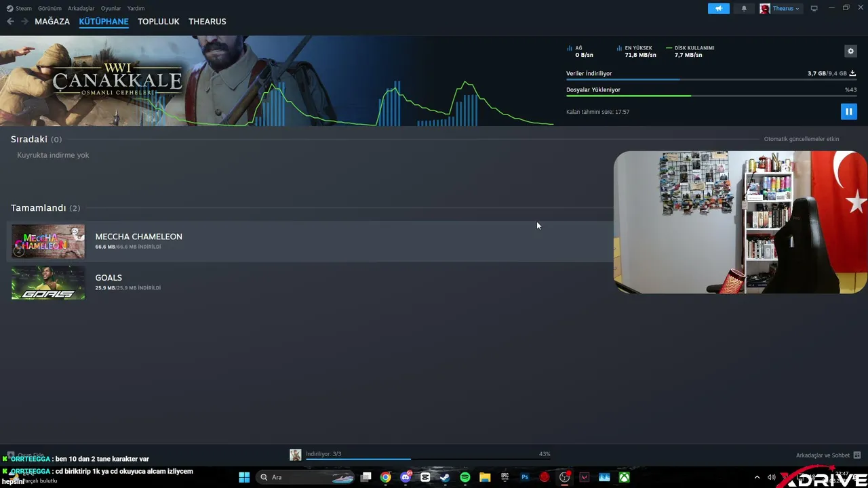Click the 'Tamamlandı' section heading
Screen dimensions: 868x488
click(x=38, y=208)
